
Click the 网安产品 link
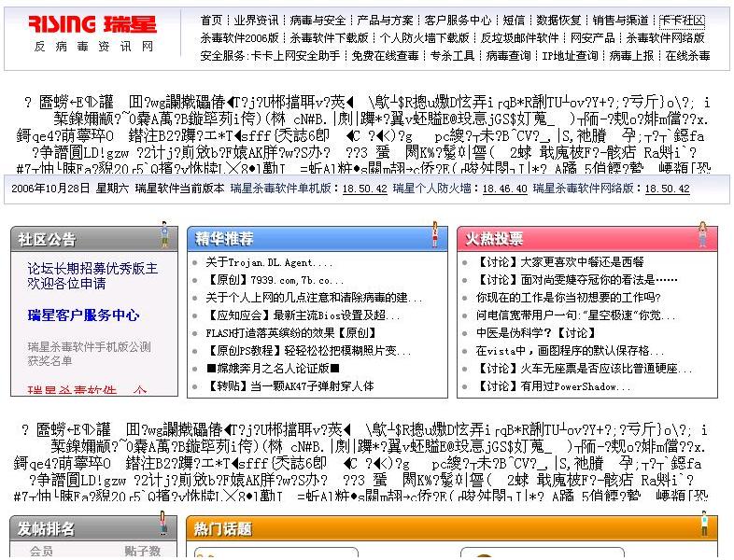[x=593, y=38]
